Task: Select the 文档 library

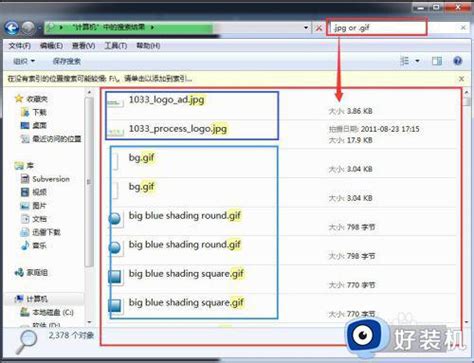Action: point(39,219)
